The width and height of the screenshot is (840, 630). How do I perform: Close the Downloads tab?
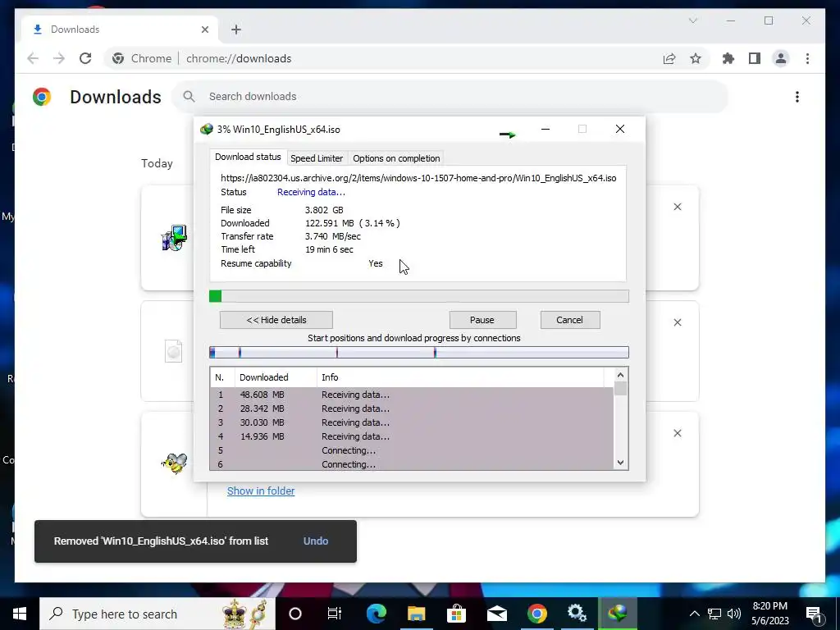tap(204, 30)
